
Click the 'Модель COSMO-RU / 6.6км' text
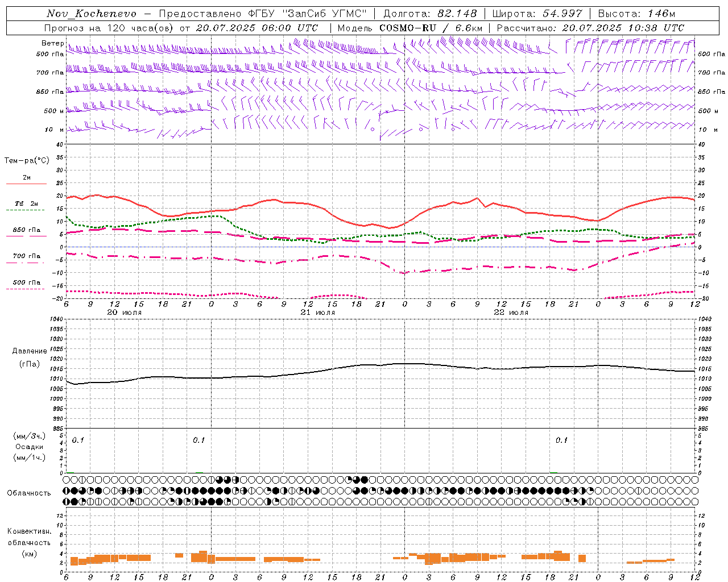coord(409,28)
